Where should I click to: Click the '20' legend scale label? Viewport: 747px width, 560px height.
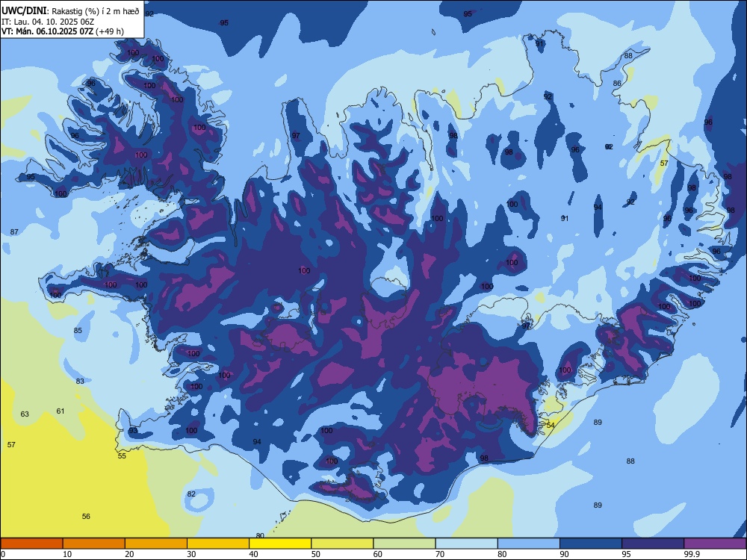[x=129, y=554]
